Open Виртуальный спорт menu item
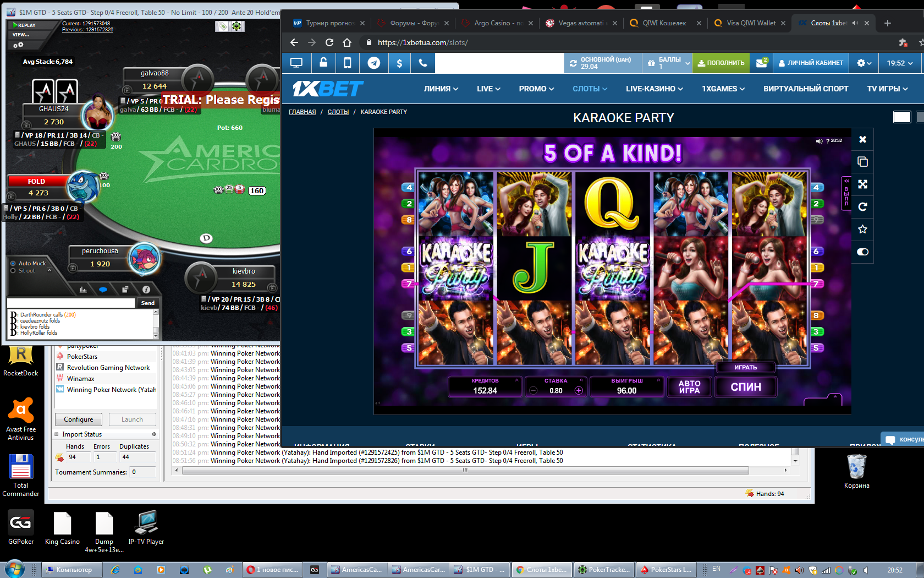 806,89
